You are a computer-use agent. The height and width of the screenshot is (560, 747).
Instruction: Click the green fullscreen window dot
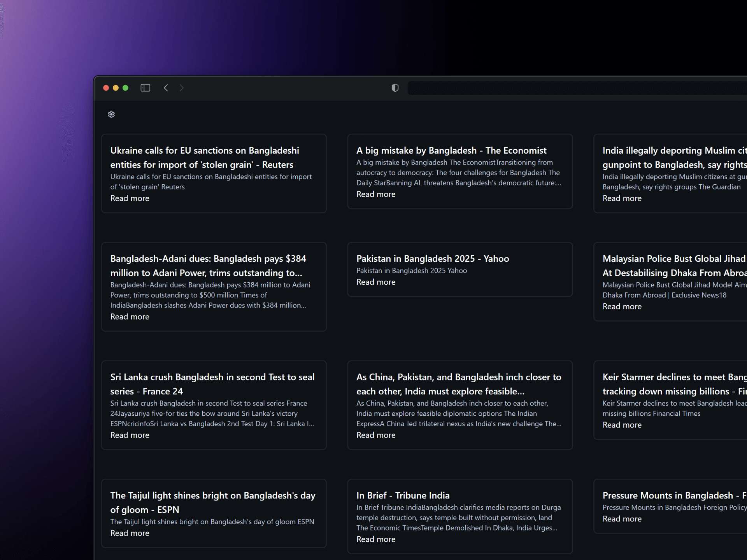click(125, 88)
